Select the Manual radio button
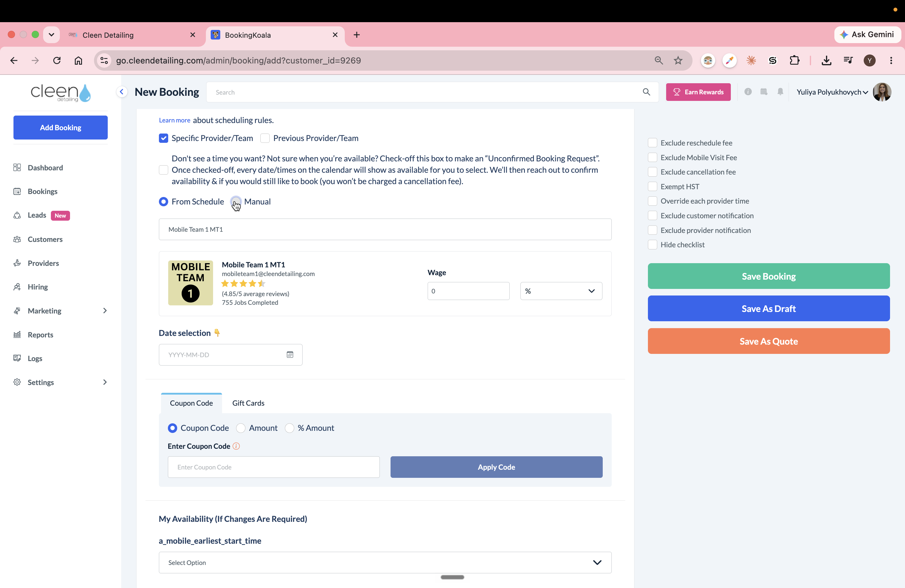905x588 pixels. 236,201
